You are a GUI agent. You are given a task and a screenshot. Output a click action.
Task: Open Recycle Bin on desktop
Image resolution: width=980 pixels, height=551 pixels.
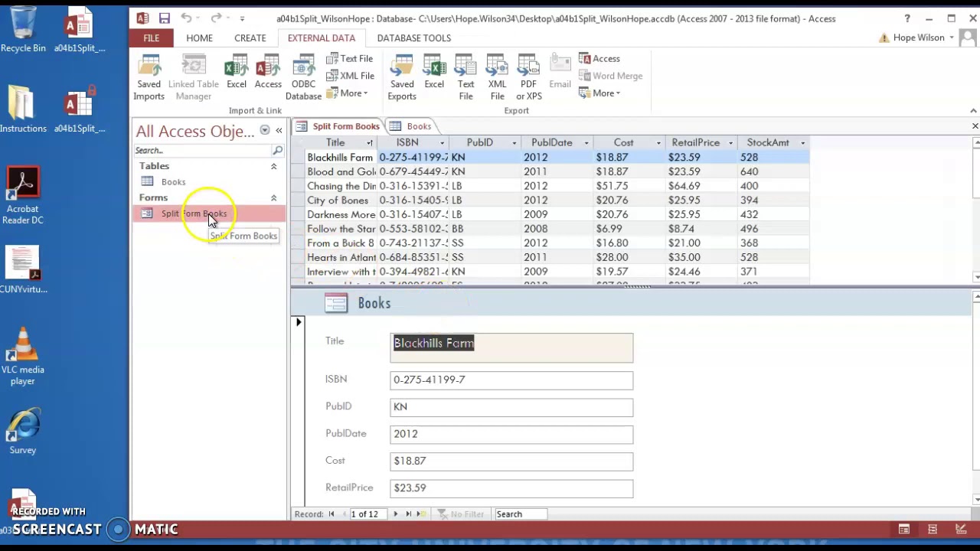coord(23,31)
